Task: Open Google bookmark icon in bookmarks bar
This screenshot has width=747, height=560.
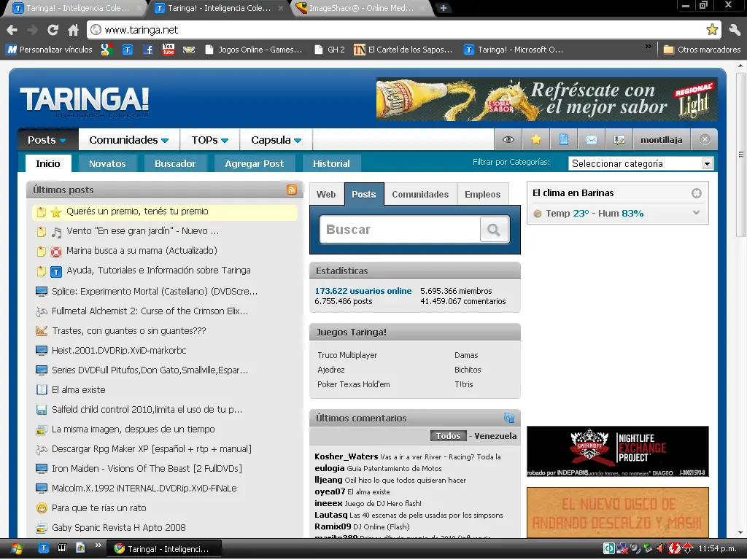Action: coord(107,50)
